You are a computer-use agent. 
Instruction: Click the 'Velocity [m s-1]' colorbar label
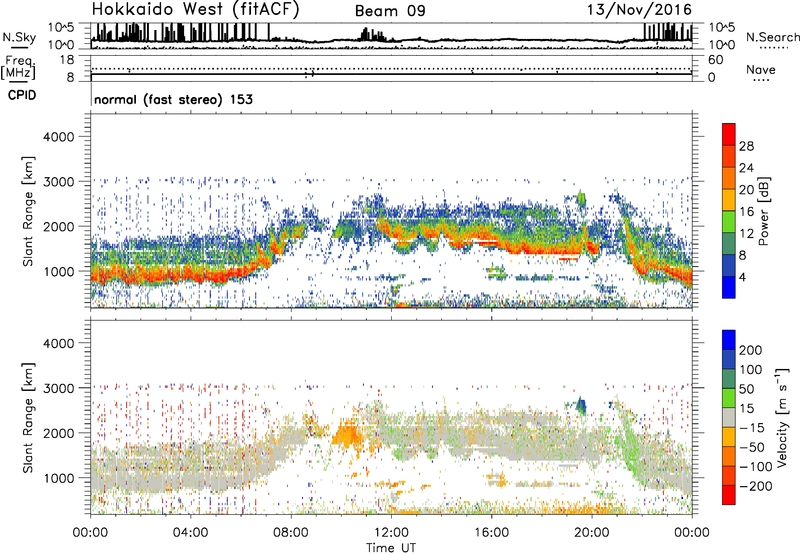click(782, 417)
